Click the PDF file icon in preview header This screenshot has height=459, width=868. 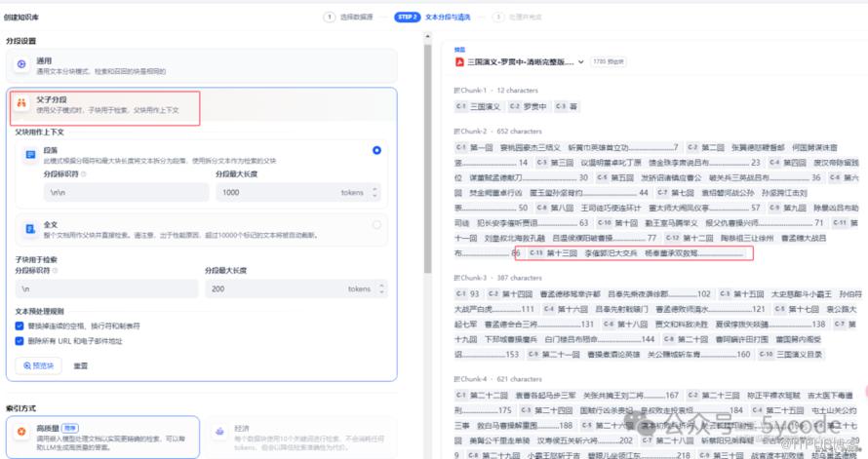(459, 62)
